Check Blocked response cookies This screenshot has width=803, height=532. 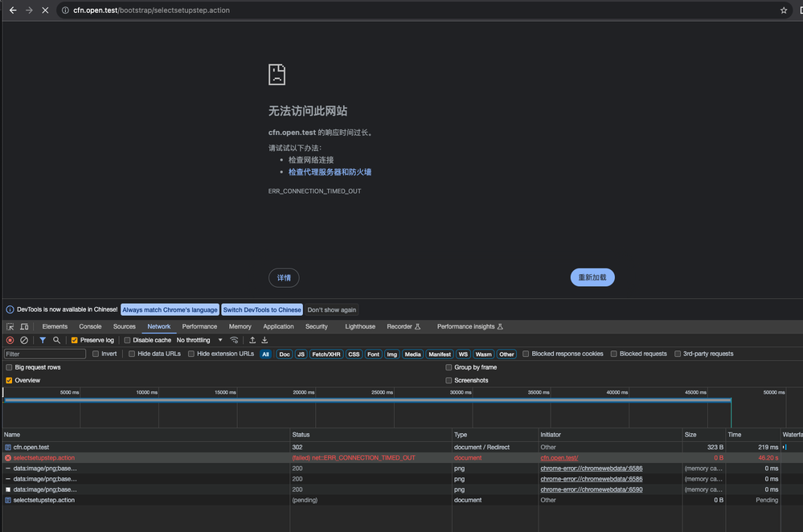pyautogui.click(x=526, y=354)
